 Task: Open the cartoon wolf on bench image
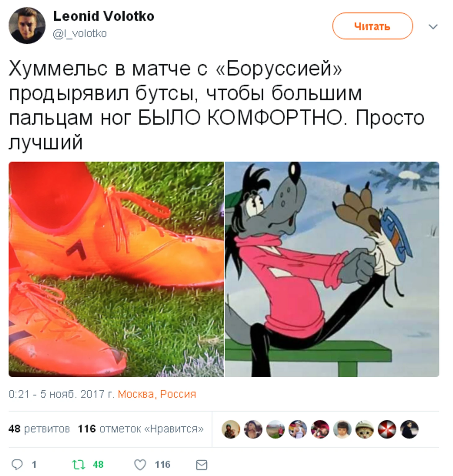(332, 269)
